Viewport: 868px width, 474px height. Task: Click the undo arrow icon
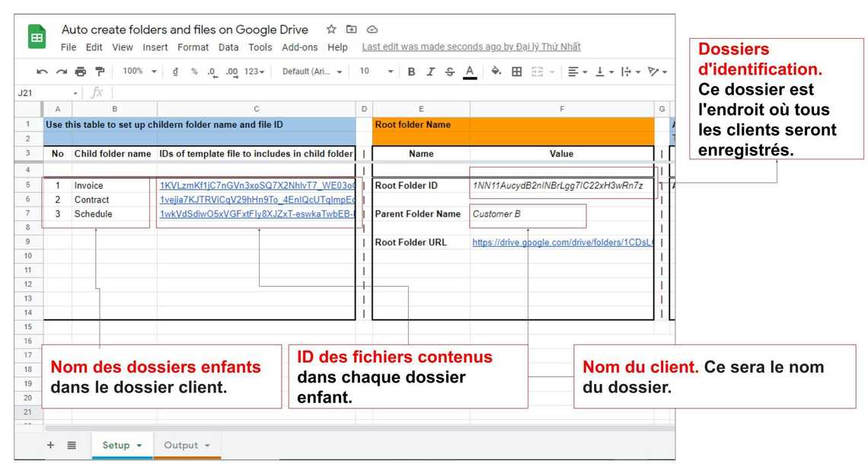point(42,72)
